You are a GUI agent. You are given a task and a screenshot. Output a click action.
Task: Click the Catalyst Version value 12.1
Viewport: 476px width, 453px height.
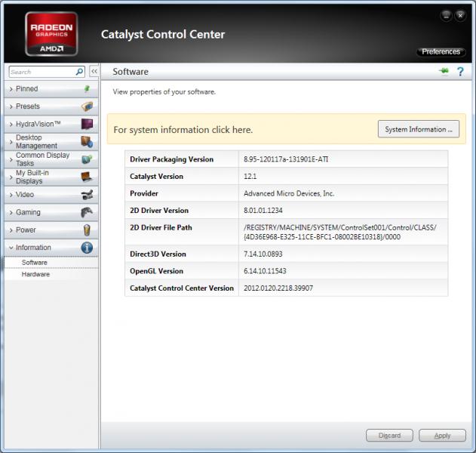250,176
